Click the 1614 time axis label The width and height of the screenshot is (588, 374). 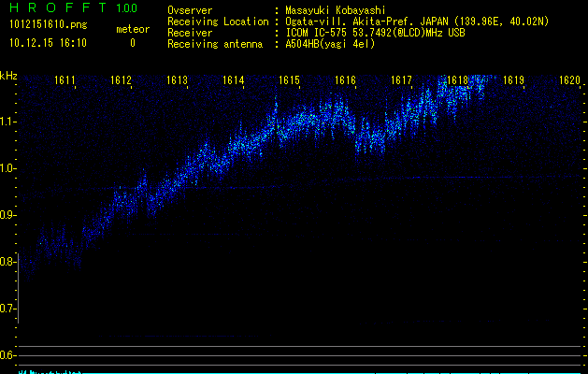[x=234, y=80]
